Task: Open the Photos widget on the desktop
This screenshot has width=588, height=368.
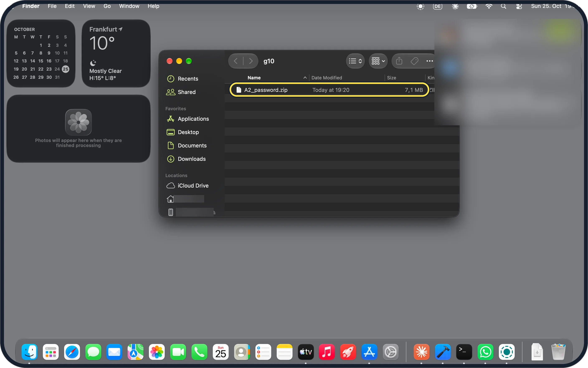Action: [x=78, y=129]
